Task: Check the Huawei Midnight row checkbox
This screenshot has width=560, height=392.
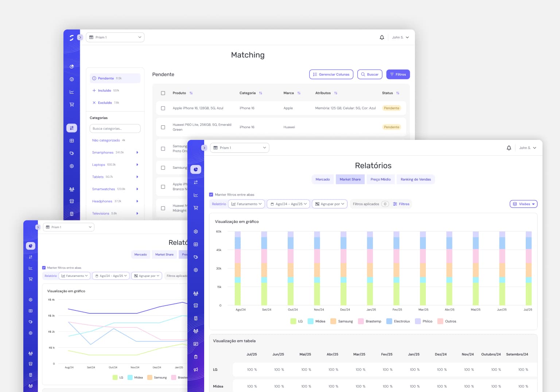Action: coord(163,208)
